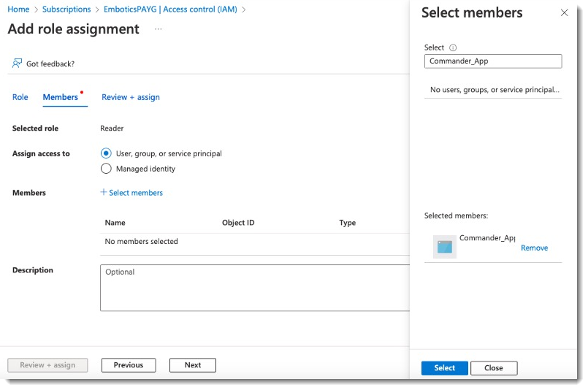
Task: Click the Next button
Action: [193, 365]
